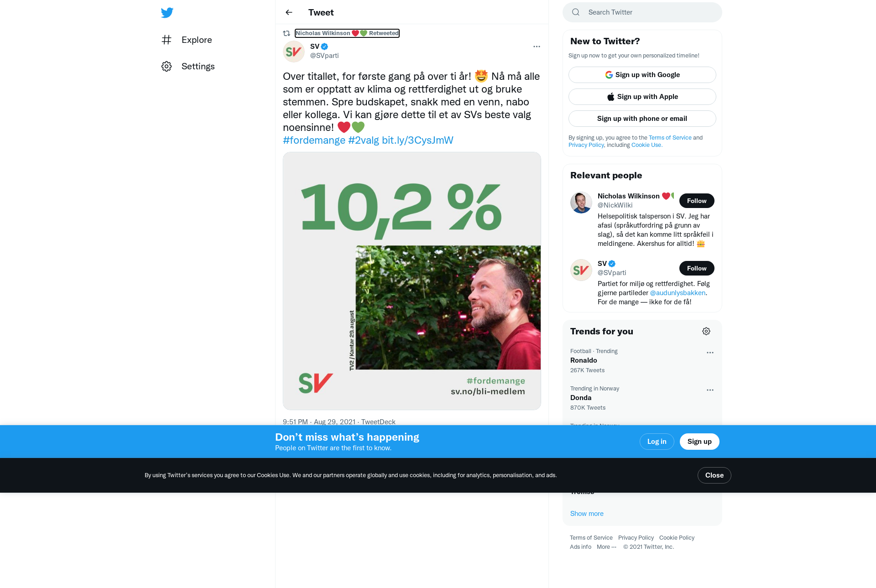Follow the SV party account
Image resolution: width=876 pixels, height=588 pixels.
coord(697,268)
